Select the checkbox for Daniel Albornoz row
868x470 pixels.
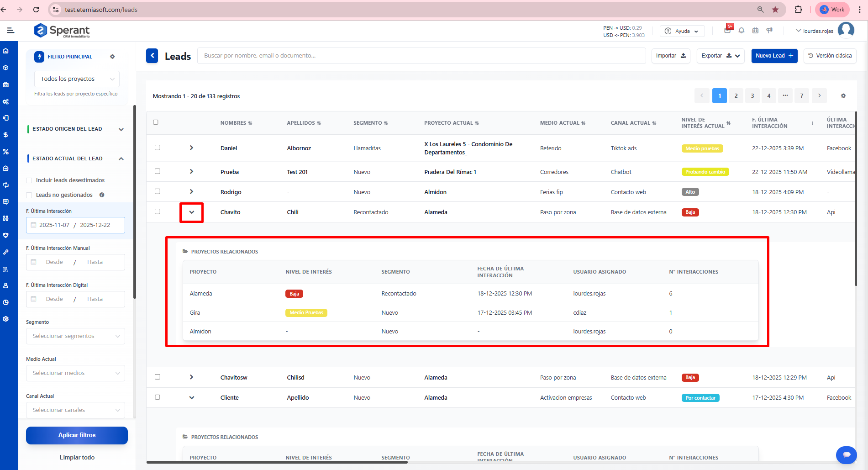tap(158, 148)
